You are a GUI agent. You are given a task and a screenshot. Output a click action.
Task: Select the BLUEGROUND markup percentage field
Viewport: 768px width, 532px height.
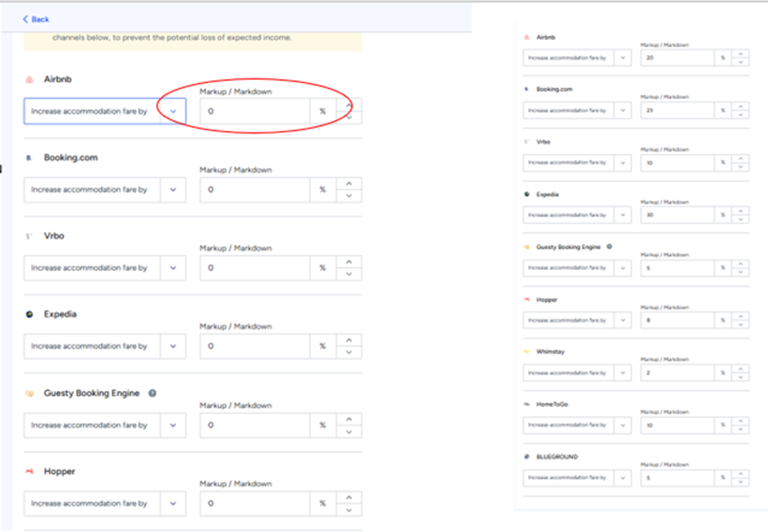[677, 478]
